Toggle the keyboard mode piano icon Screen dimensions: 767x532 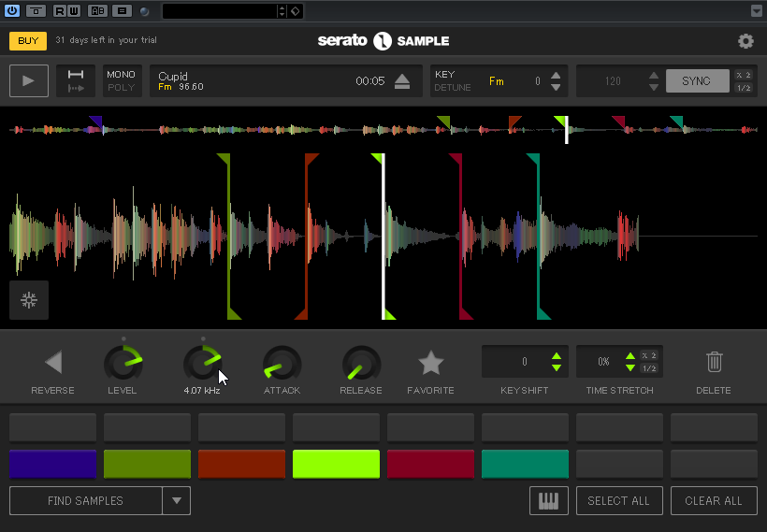point(549,501)
